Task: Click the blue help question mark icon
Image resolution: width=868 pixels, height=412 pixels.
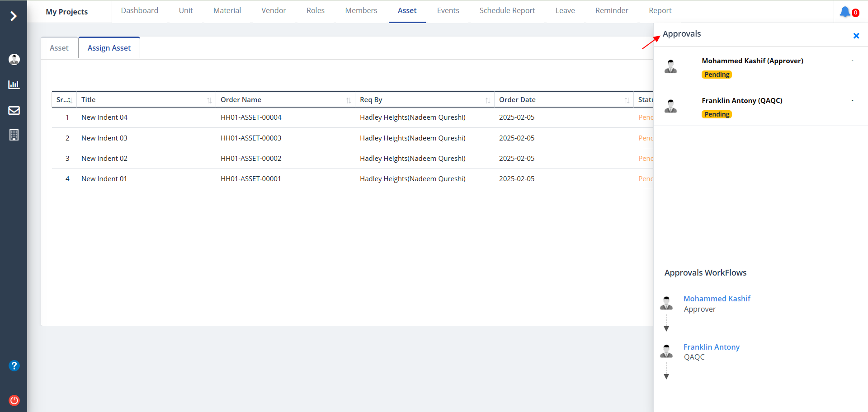Action: pos(14,365)
